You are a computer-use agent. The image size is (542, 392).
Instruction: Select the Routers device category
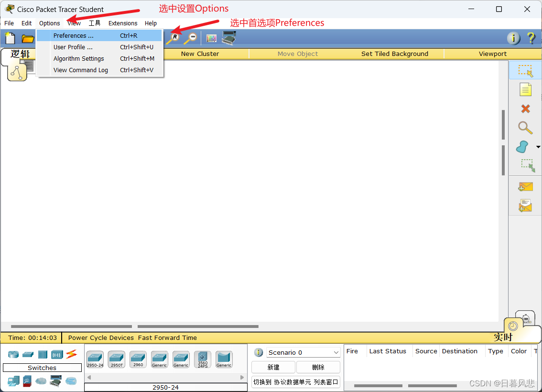(x=13, y=354)
